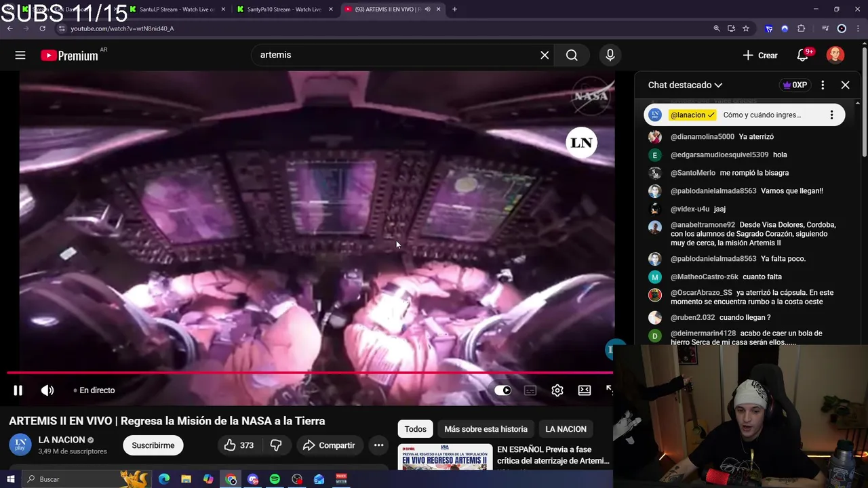This screenshot has height=488, width=868.
Task: Select the LA NACION filter chip
Action: 566,429
